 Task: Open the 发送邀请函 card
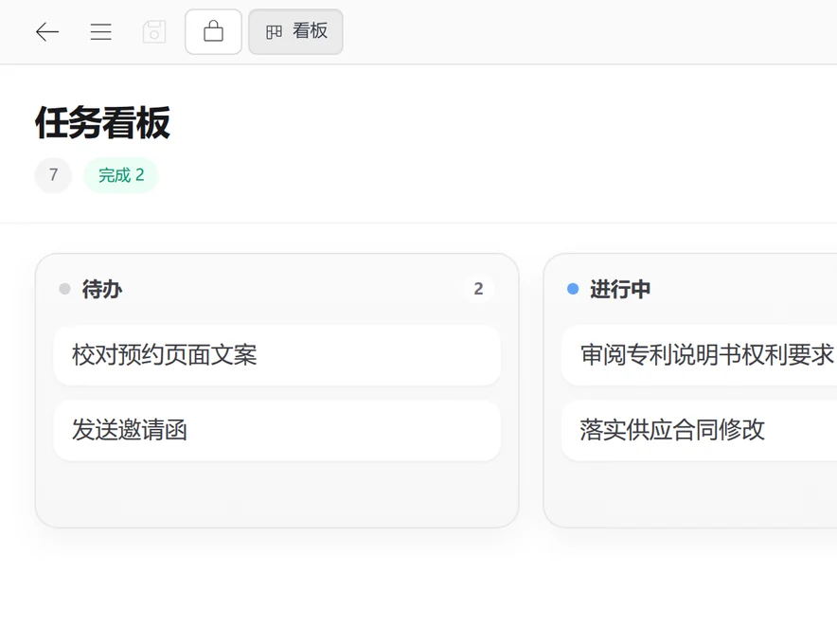click(277, 430)
